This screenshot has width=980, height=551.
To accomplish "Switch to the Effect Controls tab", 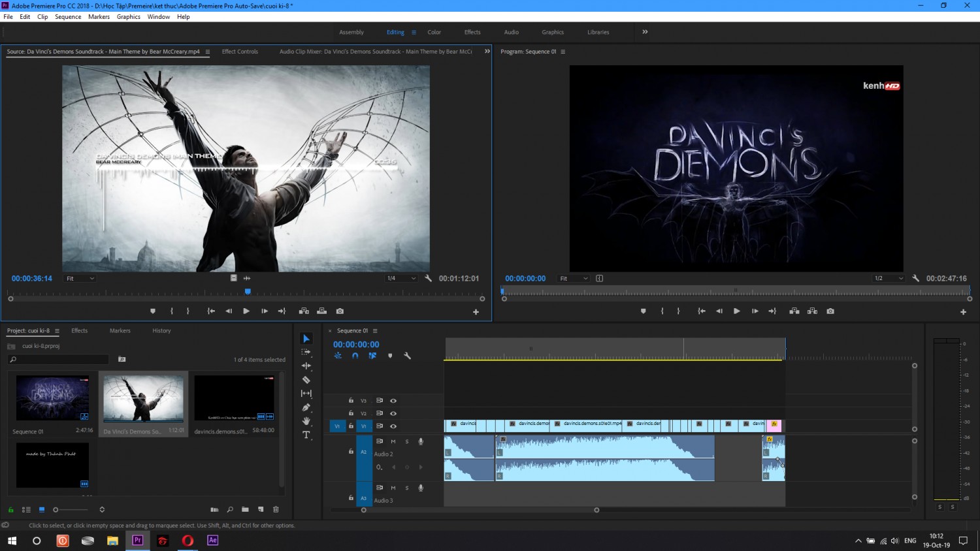I will (x=240, y=52).
